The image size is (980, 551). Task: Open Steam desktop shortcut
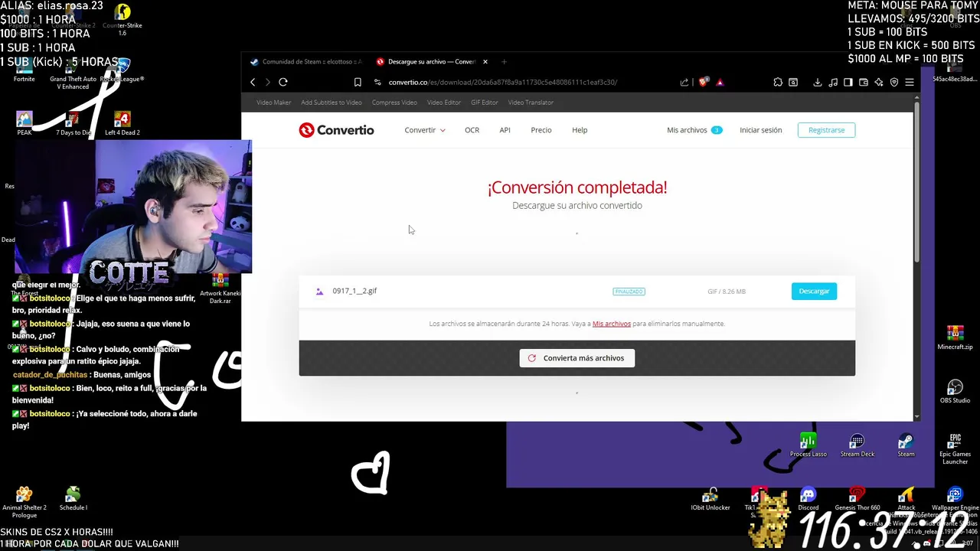tap(906, 445)
